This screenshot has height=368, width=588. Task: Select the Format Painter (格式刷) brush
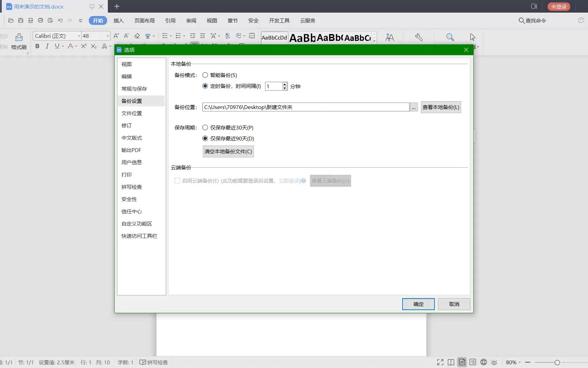coord(19,41)
